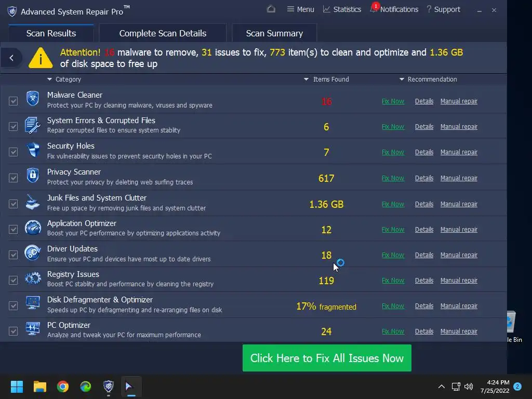Viewport: 532px width, 399px height.
Task: Click the Driver Updates gear icon
Action: tap(33, 253)
